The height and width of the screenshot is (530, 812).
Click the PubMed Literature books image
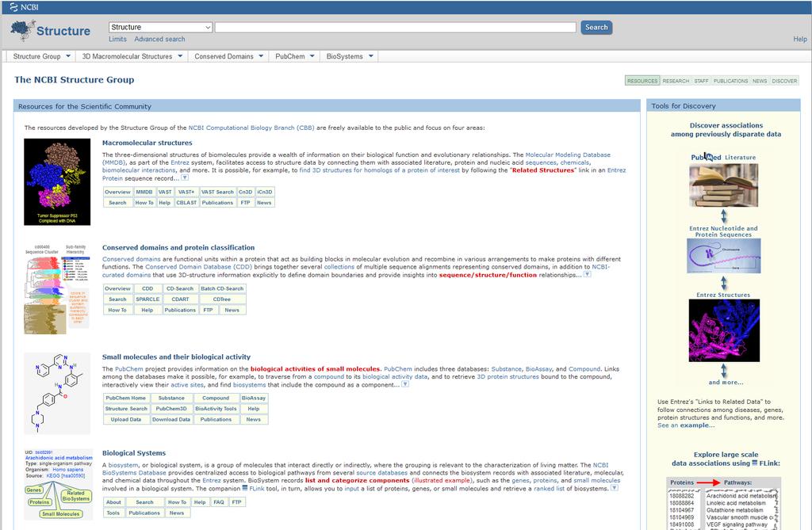[723, 185]
